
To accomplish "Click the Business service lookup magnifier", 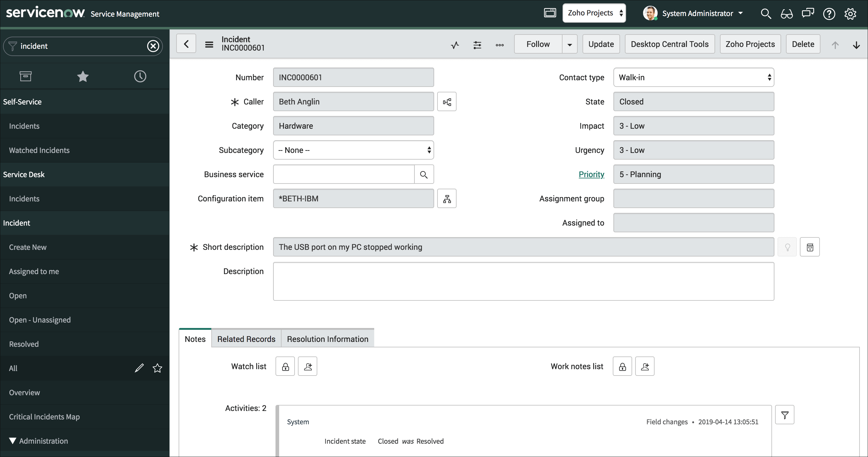I will [424, 174].
